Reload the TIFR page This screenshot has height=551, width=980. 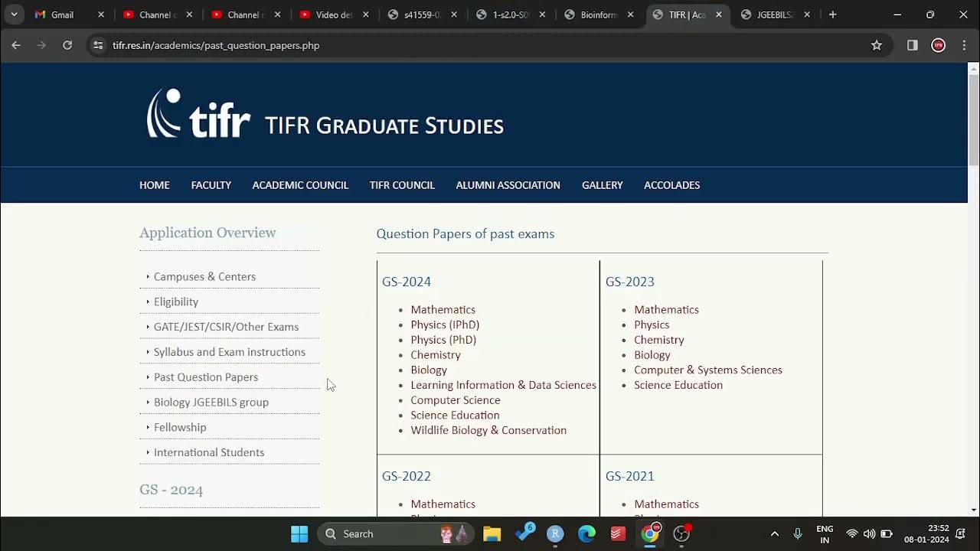(x=67, y=45)
